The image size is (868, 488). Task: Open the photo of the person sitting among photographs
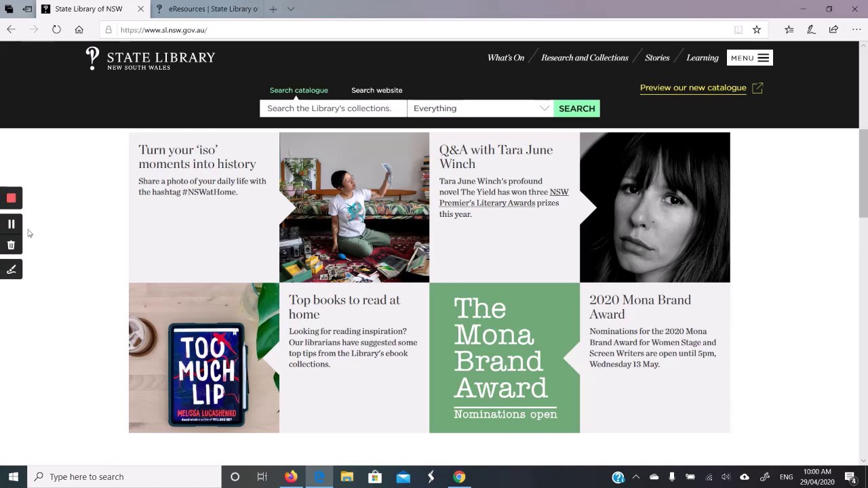coord(354,207)
